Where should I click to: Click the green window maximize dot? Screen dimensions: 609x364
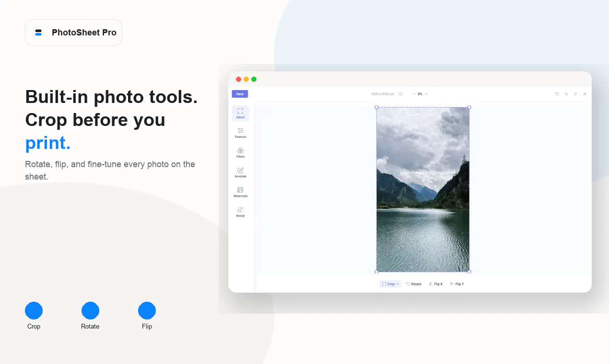254,79
